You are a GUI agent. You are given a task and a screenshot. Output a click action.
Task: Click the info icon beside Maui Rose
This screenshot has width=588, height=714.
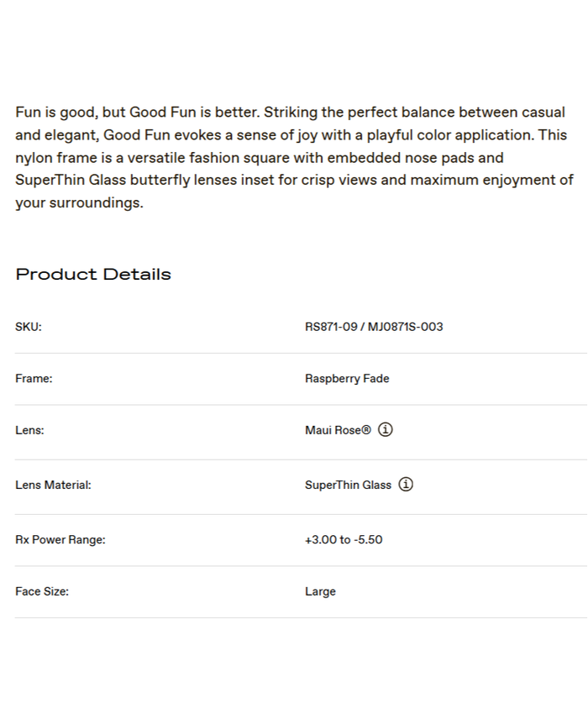coord(386,429)
